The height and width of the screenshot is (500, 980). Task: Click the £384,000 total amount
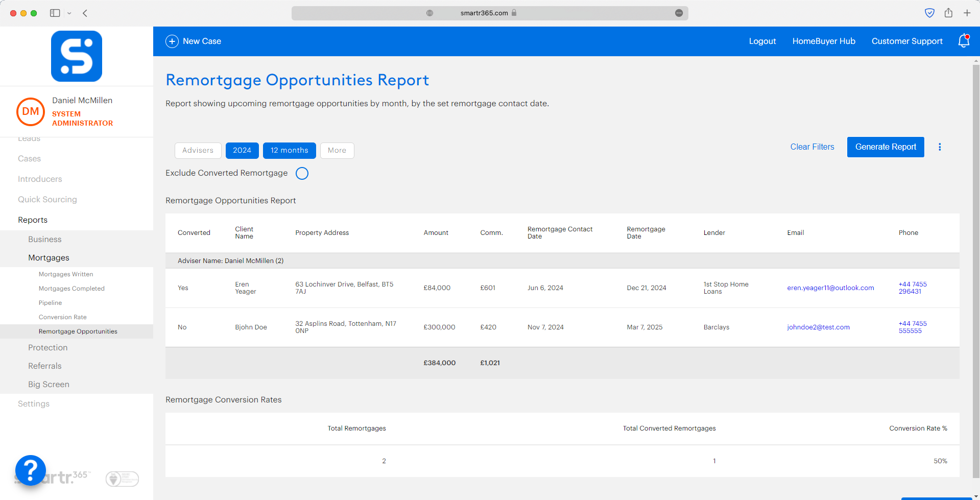pos(439,363)
